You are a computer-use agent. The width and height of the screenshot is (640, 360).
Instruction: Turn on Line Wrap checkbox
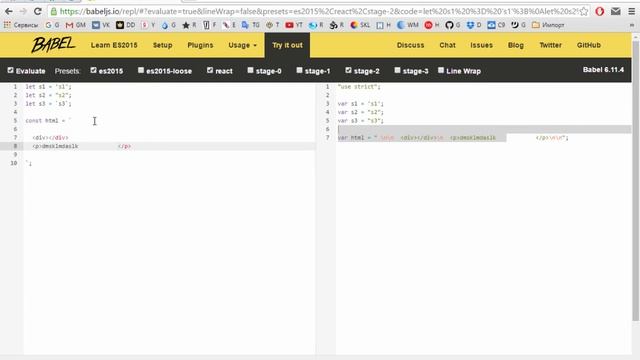[x=441, y=70]
